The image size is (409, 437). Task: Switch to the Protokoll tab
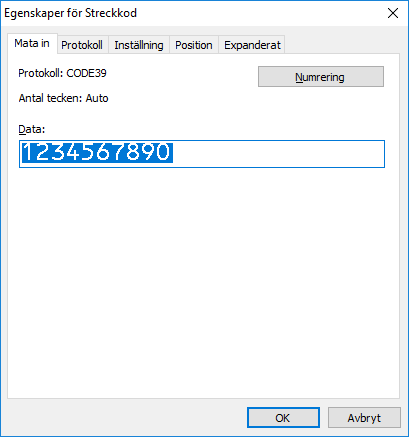tap(82, 45)
